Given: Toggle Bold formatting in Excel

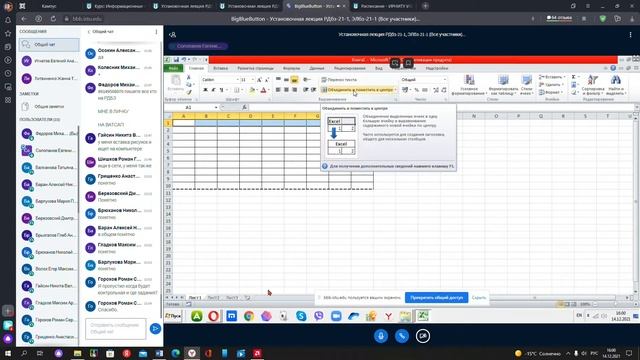Looking at the screenshot, I should [x=205, y=90].
